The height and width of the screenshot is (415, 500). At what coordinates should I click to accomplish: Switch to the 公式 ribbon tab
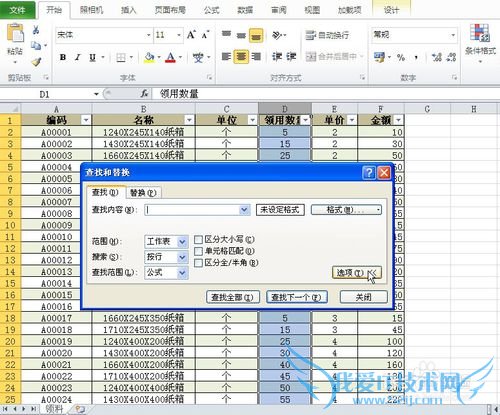tap(212, 10)
